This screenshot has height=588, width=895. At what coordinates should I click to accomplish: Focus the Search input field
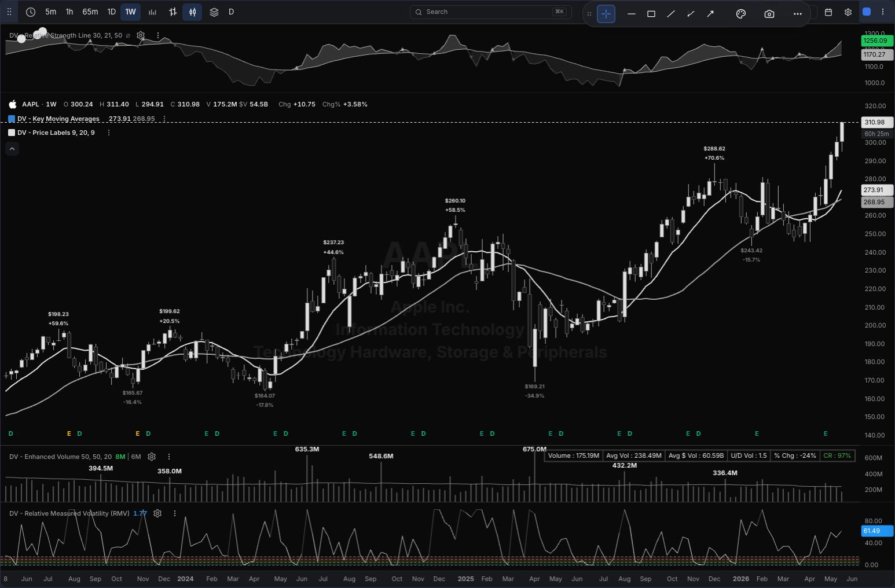click(491, 12)
